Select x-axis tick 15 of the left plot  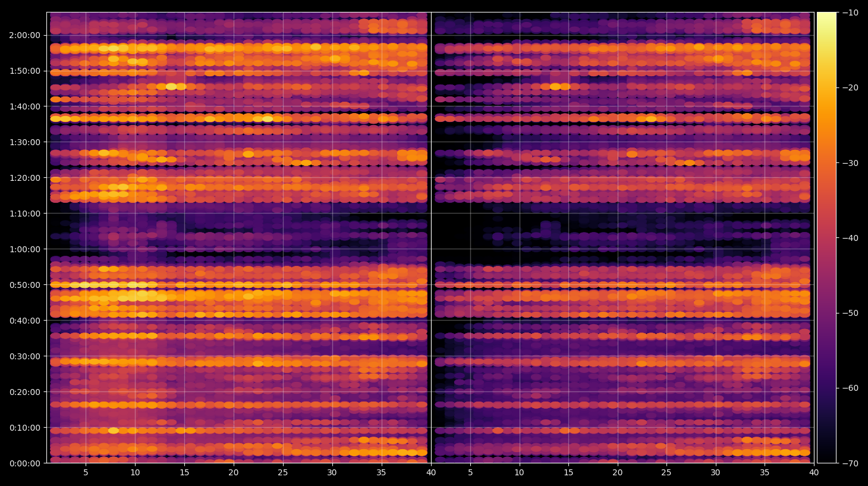click(x=184, y=473)
